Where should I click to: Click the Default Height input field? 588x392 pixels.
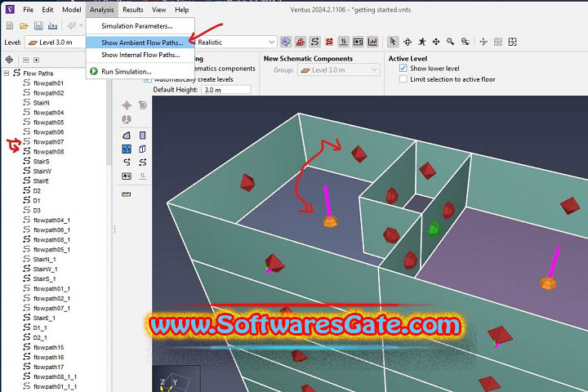[225, 90]
